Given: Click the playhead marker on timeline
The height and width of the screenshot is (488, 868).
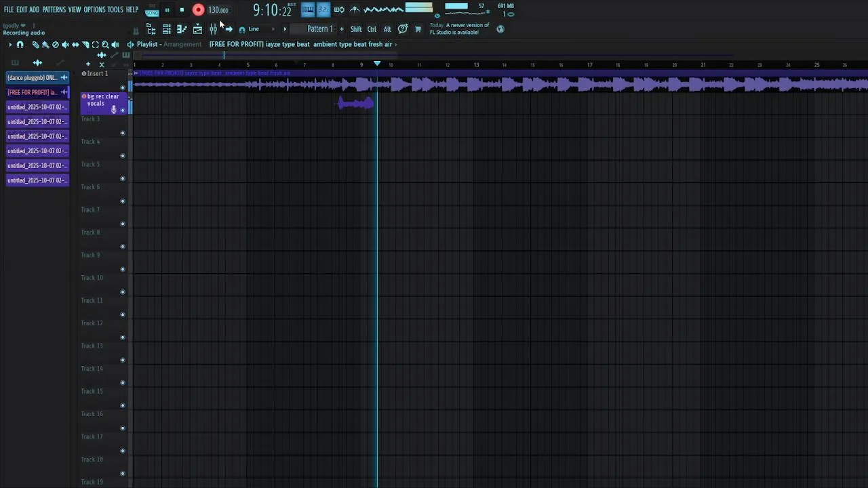Looking at the screenshot, I should (x=377, y=64).
